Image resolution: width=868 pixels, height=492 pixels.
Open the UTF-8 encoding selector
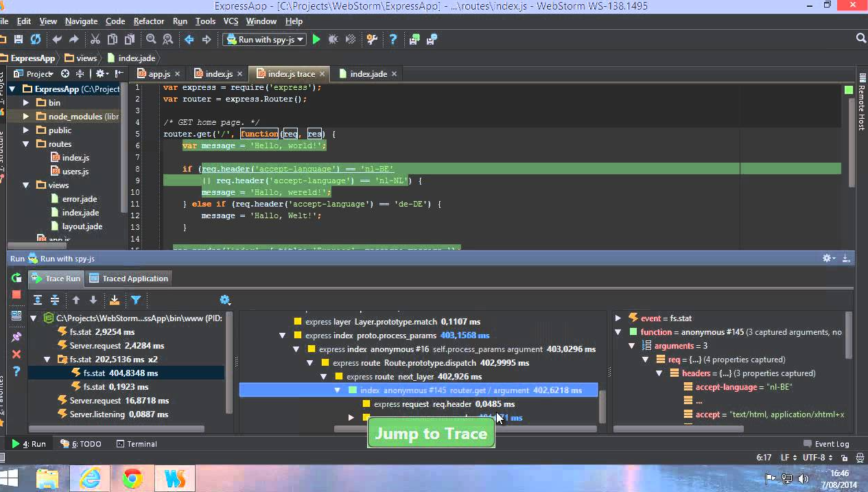coord(818,457)
